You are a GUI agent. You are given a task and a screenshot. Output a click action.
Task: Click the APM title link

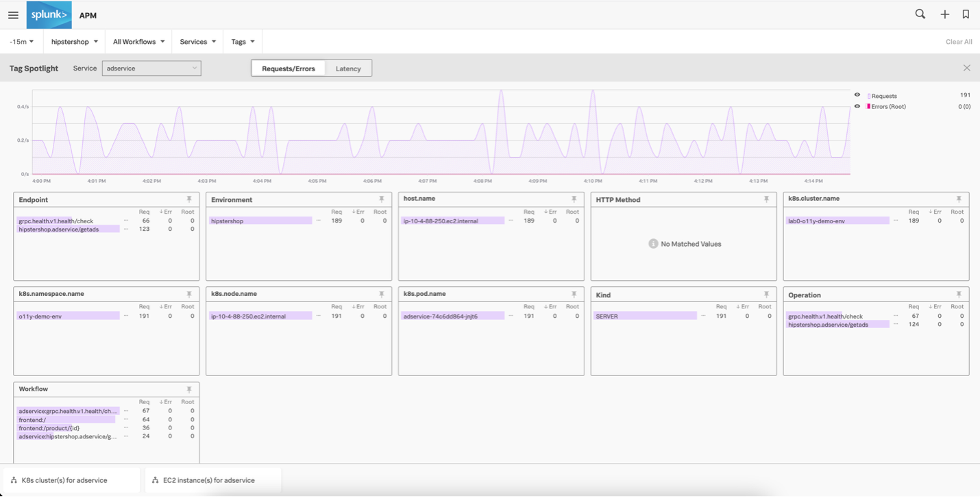pos(88,15)
